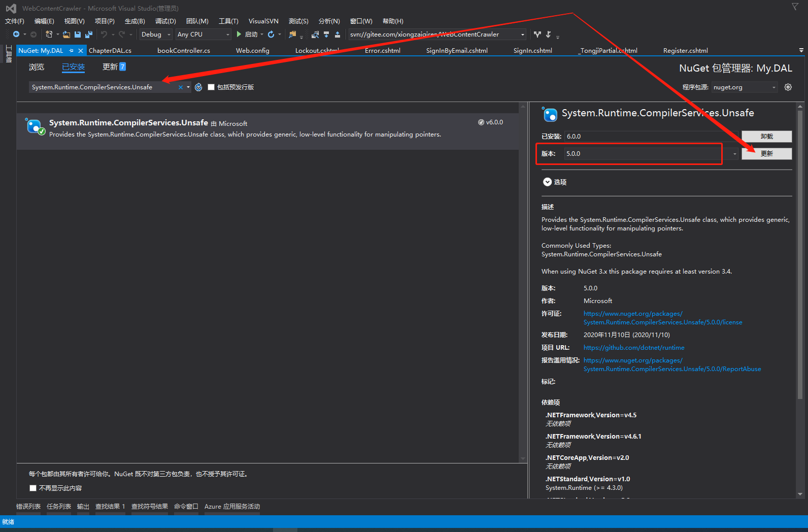Open the Debug menu

[165, 21]
